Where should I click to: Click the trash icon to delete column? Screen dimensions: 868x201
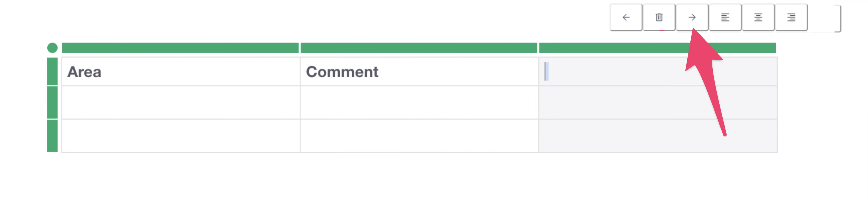tap(659, 18)
